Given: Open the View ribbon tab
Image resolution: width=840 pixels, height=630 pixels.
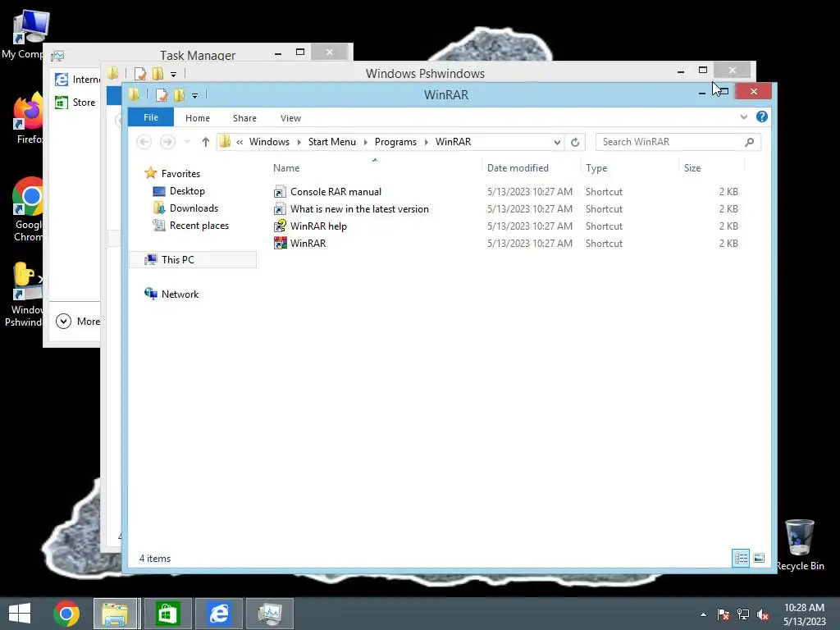Looking at the screenshot, I should 290,118.
